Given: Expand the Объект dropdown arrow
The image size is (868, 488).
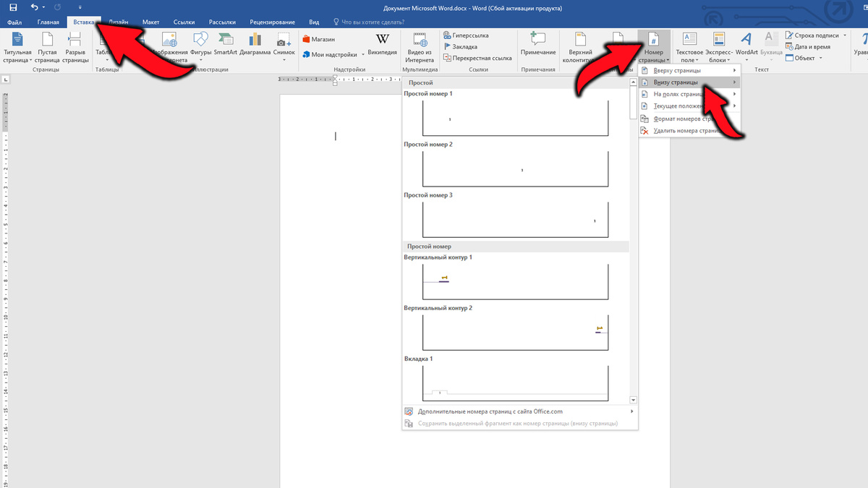Looking at the screenshot, I should point(820,58).
